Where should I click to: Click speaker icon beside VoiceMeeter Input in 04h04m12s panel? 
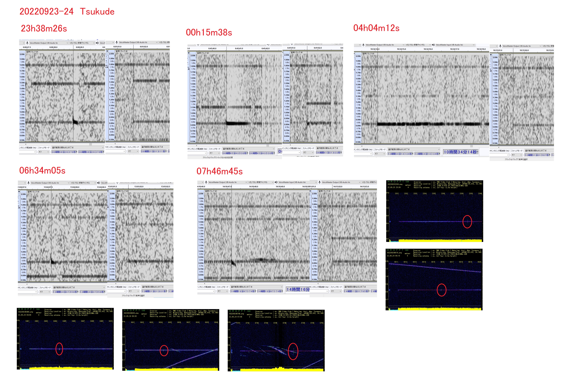(x=433, y=45)
